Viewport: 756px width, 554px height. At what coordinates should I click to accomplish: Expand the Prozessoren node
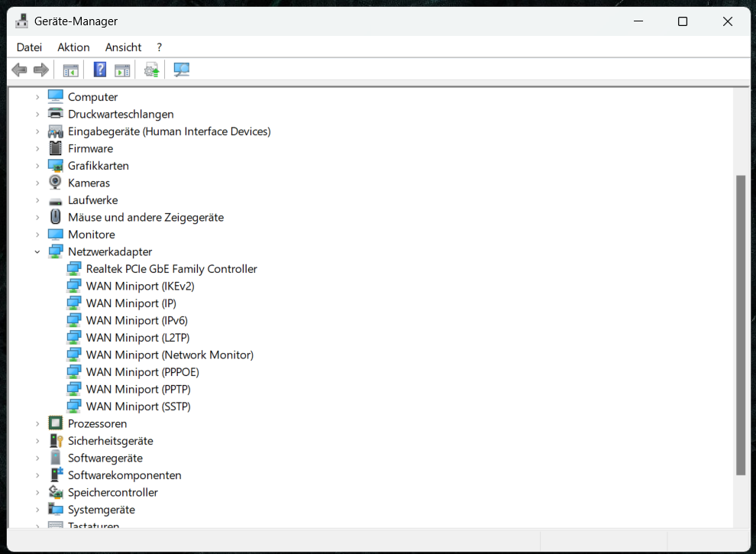(37, 423)
